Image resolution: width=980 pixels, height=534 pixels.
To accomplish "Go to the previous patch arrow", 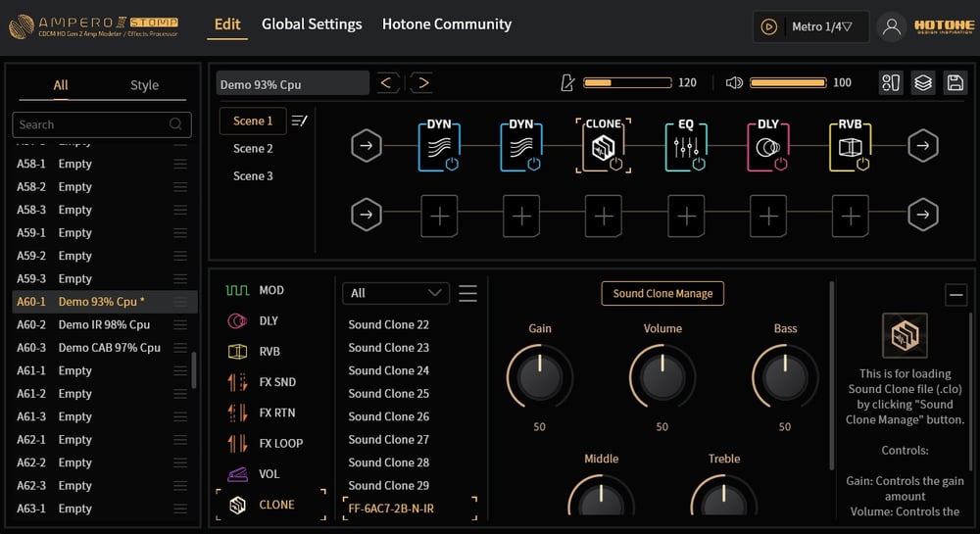I will [x=387, y=82].
